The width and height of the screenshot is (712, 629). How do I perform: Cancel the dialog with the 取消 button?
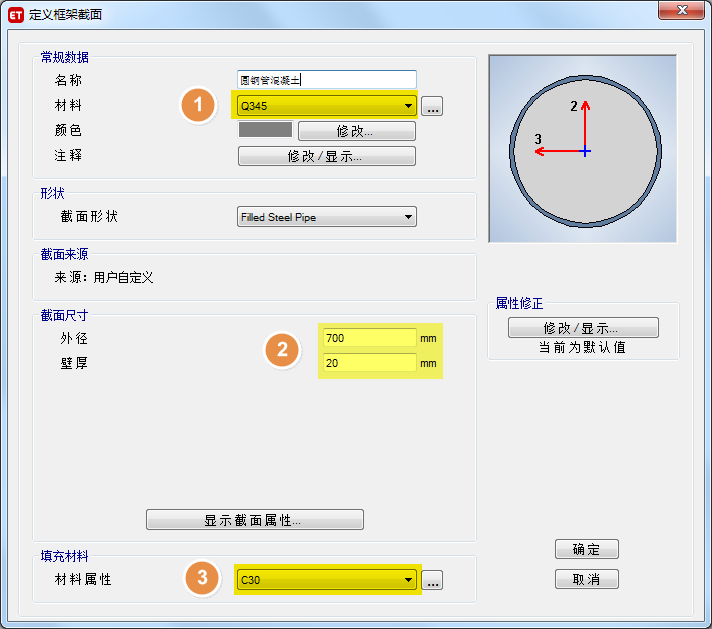tap(587, 579)
